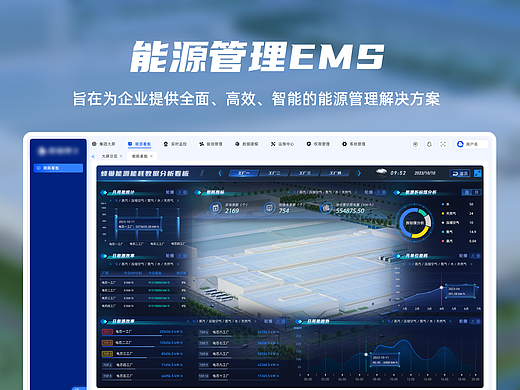Click the first row of the efficiency table

click(x=144, y=282)
